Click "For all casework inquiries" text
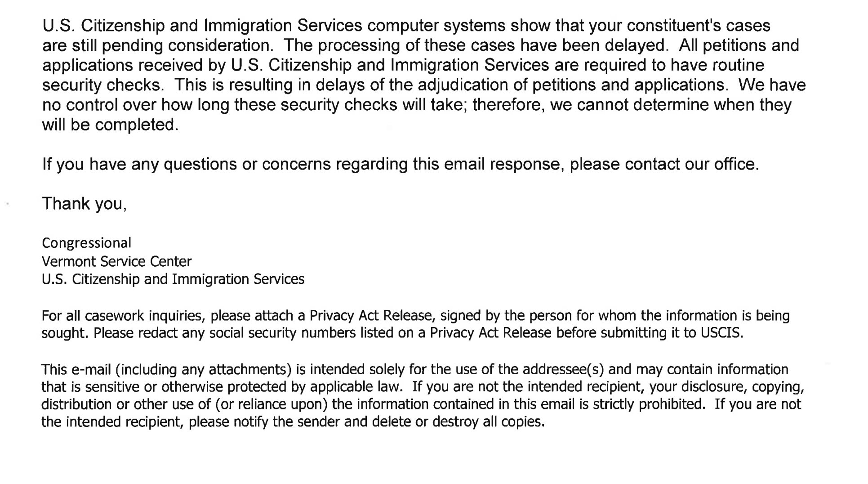 (x=123, y=316)
